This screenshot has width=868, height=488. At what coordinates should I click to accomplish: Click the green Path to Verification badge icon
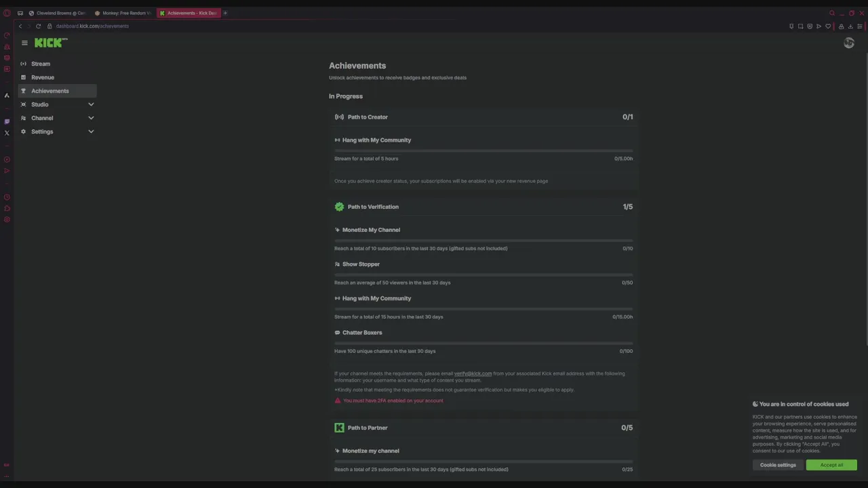(x=339, y=207)
